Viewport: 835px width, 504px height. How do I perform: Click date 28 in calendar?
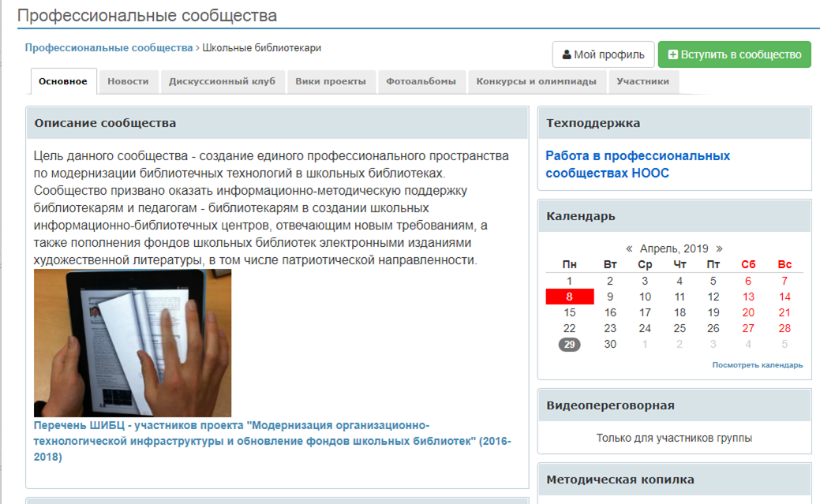point(784,328)
